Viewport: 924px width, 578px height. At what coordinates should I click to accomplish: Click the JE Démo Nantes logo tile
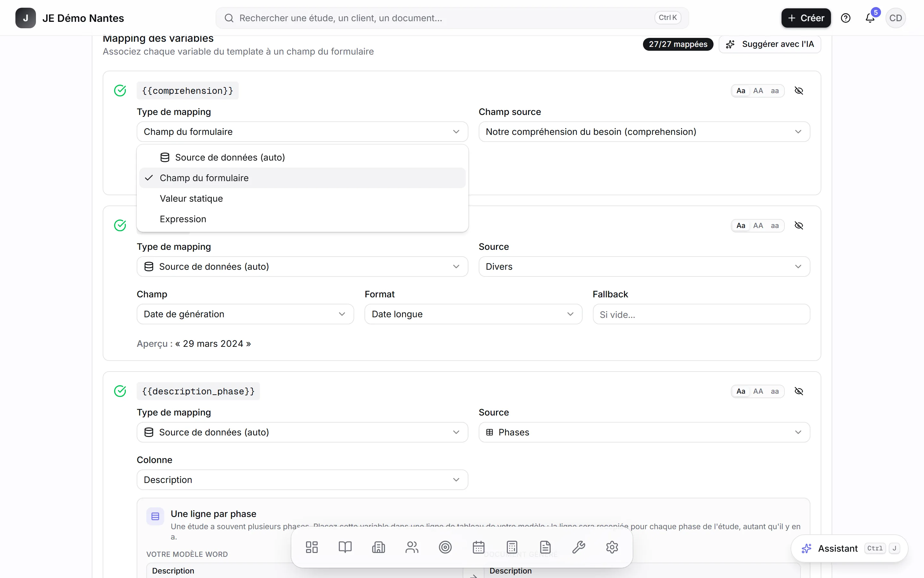(x=26, y=18)
